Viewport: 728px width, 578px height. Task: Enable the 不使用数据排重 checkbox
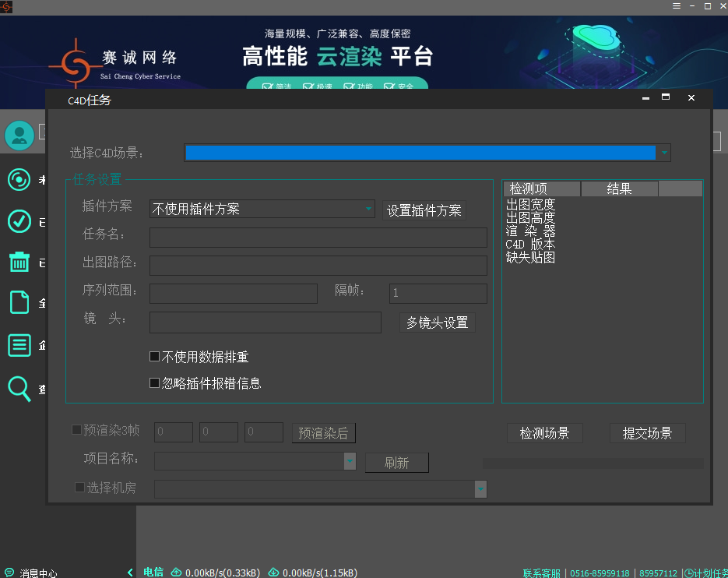click(154, 357)
